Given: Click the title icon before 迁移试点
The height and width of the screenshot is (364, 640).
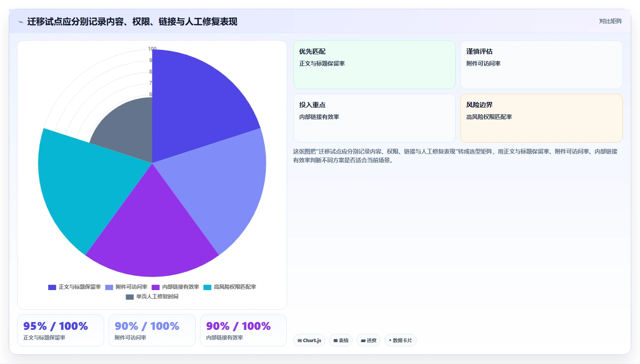Looking at the screenshot, I should point(21,22).
